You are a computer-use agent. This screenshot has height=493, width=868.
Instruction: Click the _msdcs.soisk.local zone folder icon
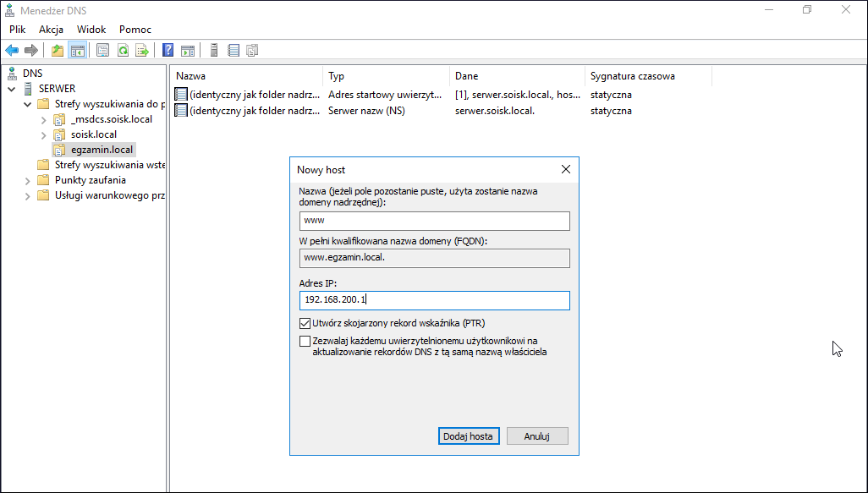(59, 119)
